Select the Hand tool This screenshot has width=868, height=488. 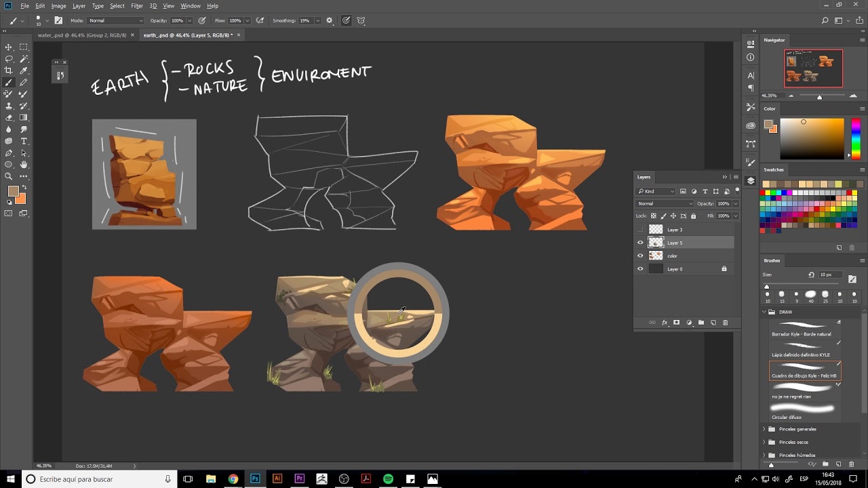click(x=24, y=165)
